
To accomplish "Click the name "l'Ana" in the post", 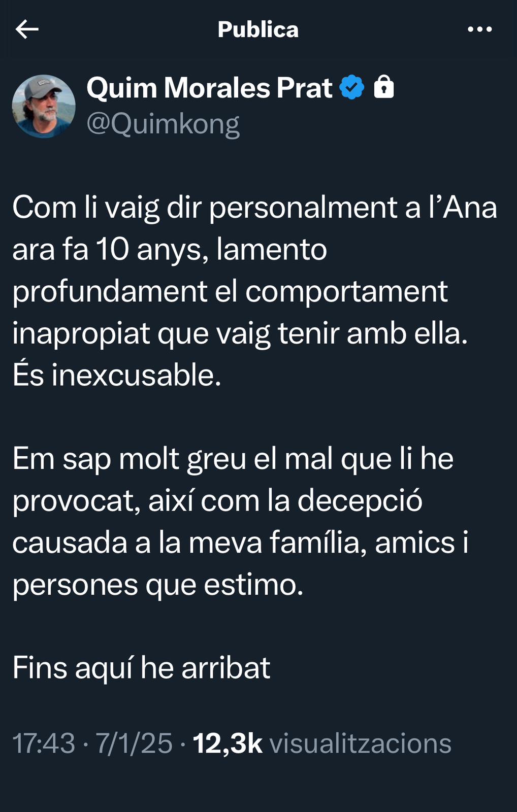I will [463, 208].
